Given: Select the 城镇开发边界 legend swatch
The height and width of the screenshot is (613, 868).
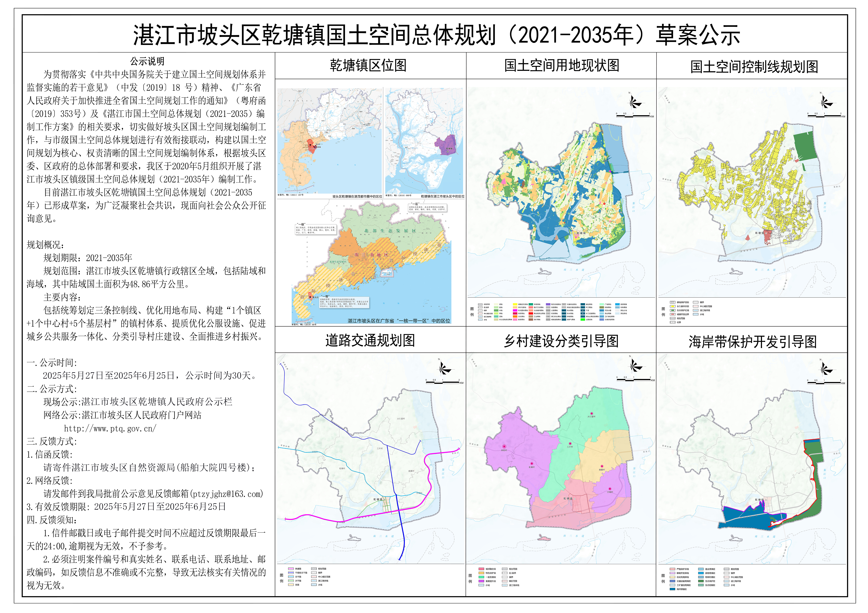Looking at the screenshot, I should click(673, 314).
